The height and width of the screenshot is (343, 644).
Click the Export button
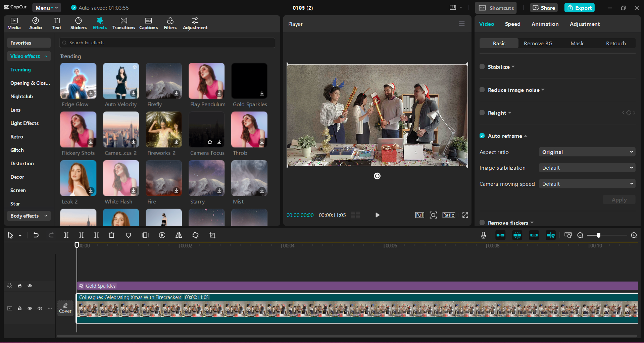point(579,8)
